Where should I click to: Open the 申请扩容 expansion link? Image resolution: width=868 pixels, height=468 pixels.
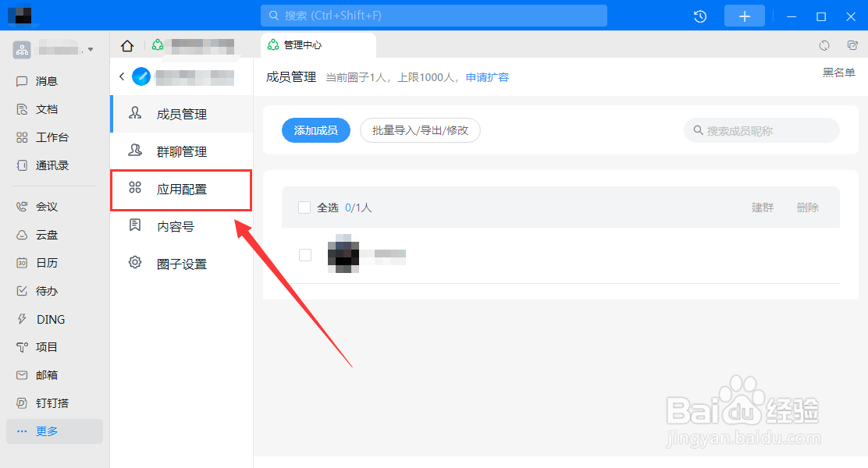click(486, 77)
